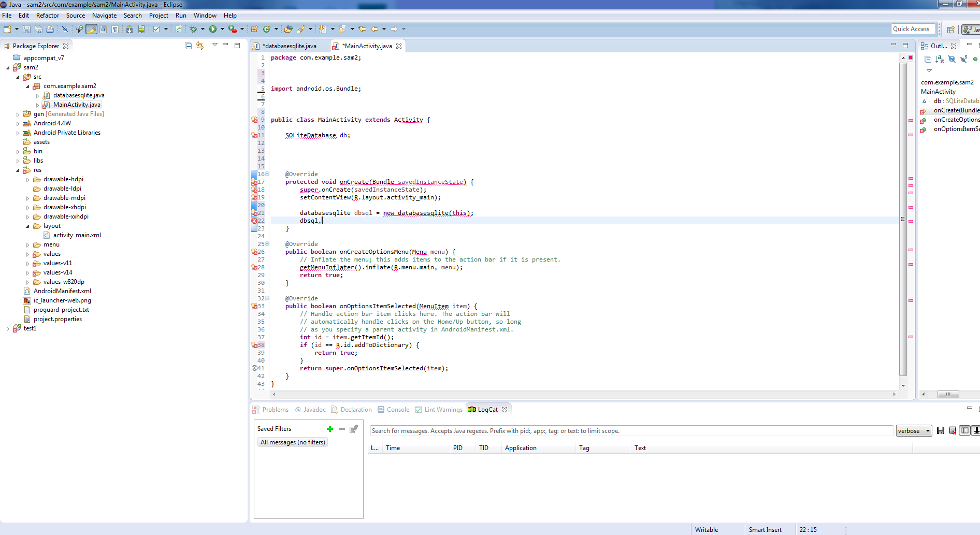Open the Android SDK Manager icon

(129, 29)
